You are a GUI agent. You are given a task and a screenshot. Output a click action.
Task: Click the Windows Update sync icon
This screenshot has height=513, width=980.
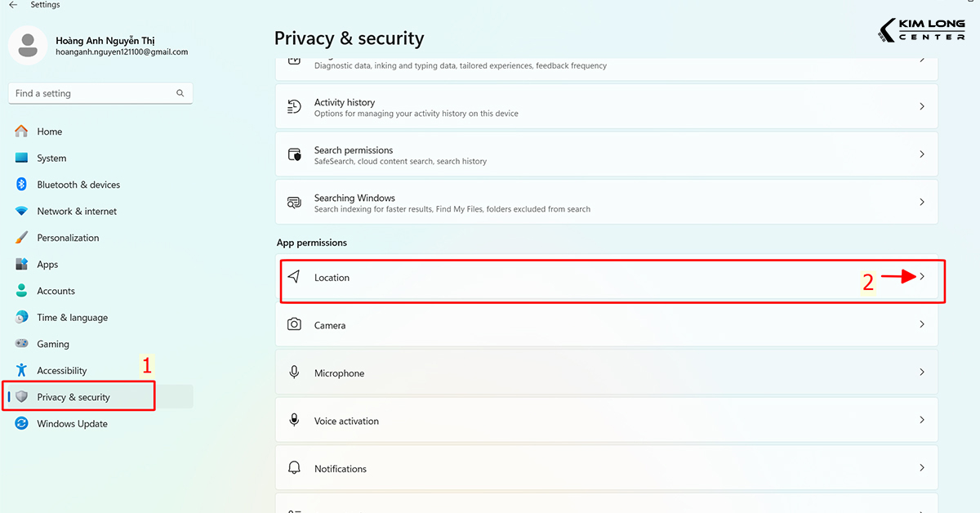coord(21,424)
